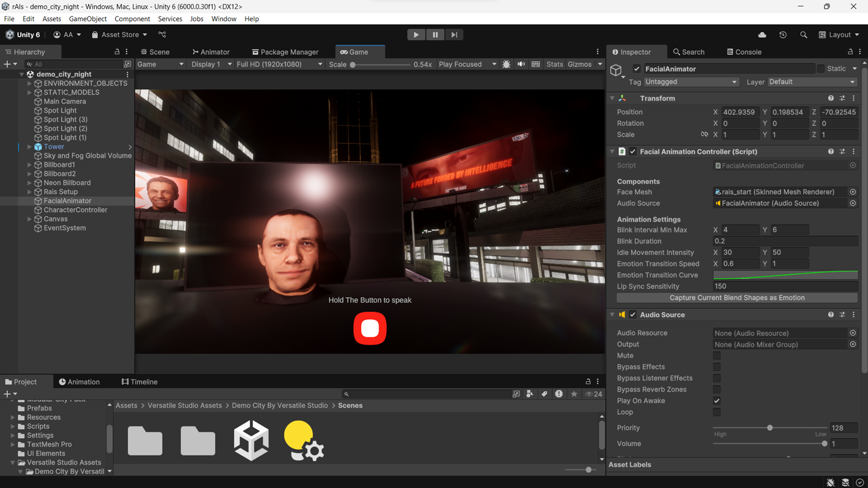Open the undo history clock icon
Screen dimensions: 868x488
click(x=783, y=34)
